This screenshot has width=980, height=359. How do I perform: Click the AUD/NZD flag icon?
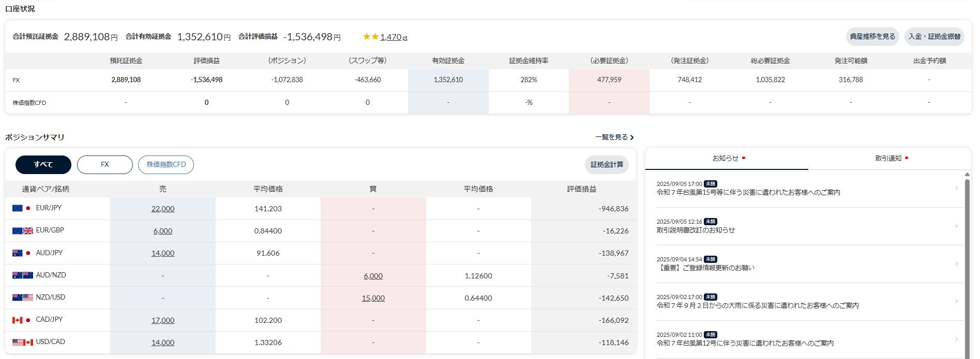pos(23,275)
